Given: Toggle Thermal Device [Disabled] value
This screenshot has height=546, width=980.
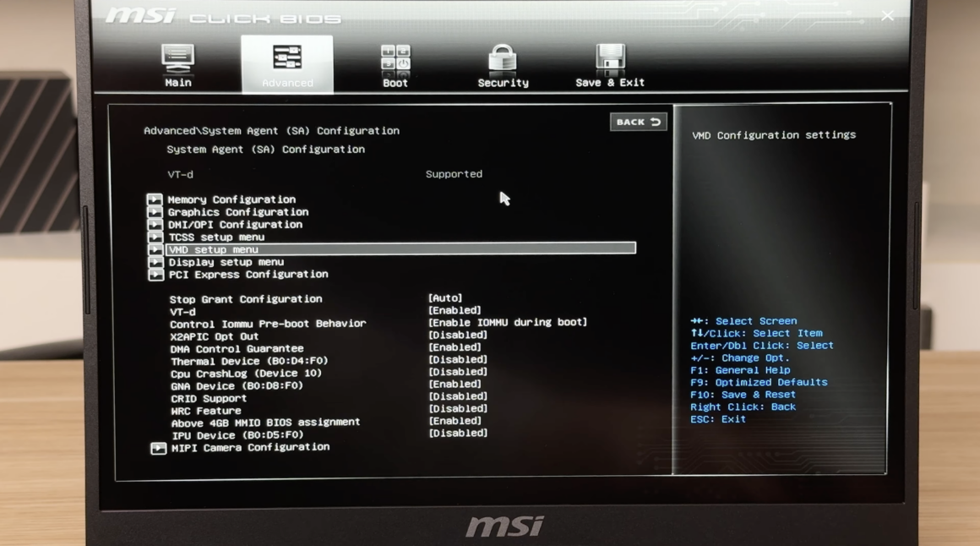Looking at the screenshot, I should click(458, 359).
